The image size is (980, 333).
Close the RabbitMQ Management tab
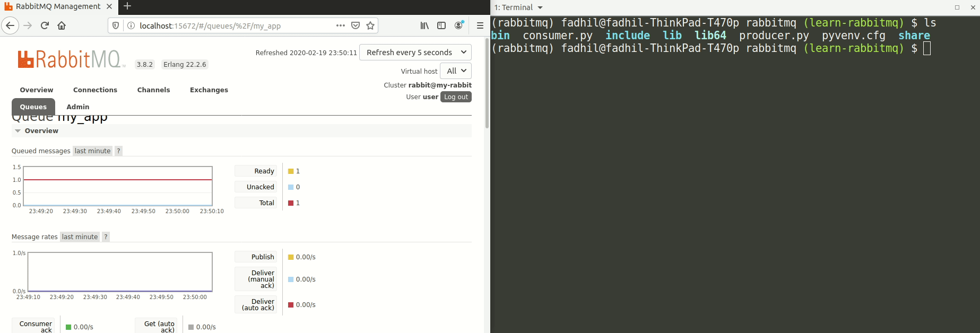coord(109,6)
